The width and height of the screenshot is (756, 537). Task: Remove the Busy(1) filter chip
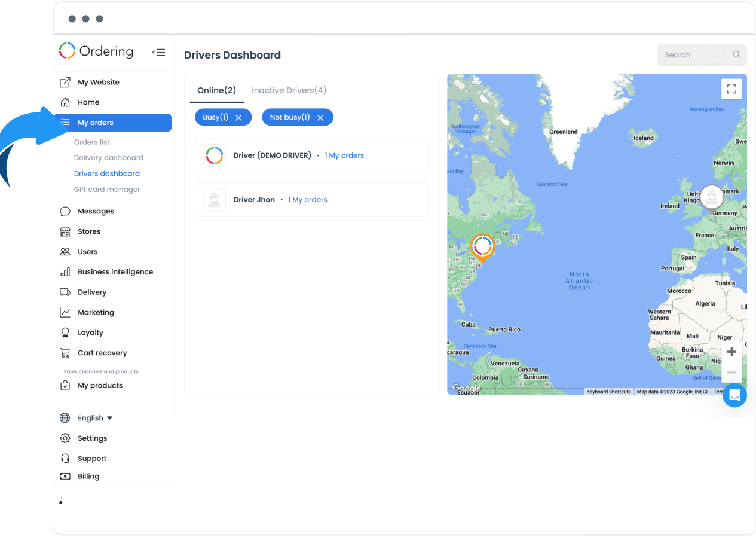[238, 118]
